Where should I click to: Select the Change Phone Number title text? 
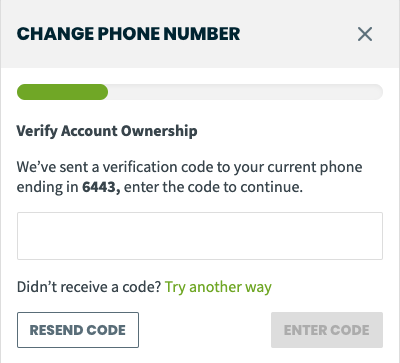click(128, 34)
